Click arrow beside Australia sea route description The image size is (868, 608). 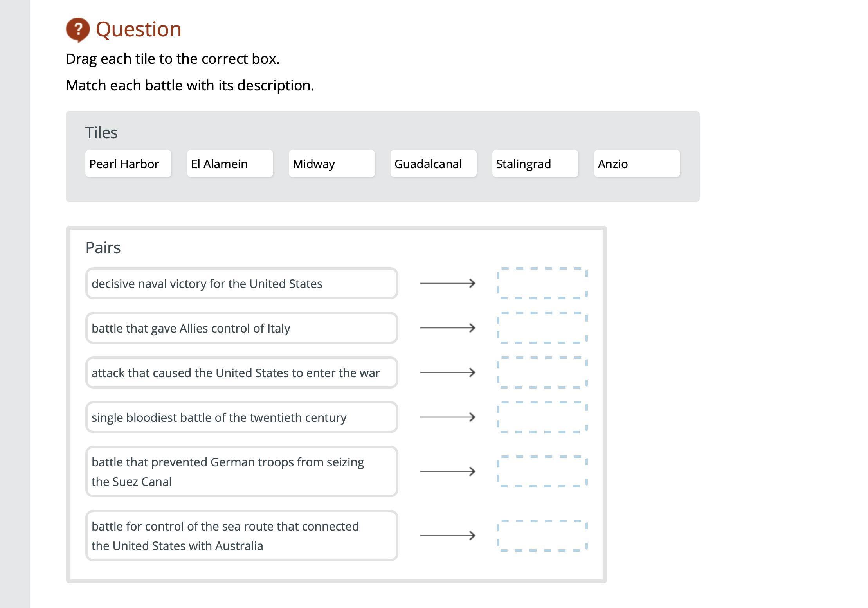pos(447,536)
